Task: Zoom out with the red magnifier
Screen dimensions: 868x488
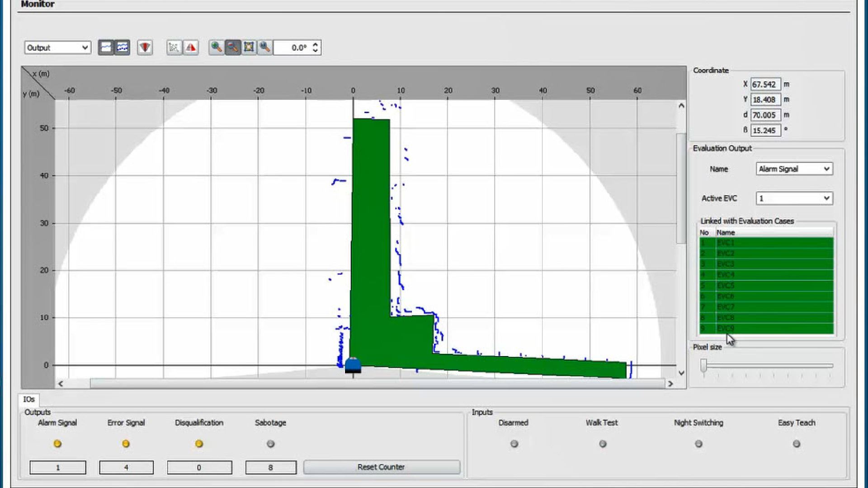Action: coord(232,47)
